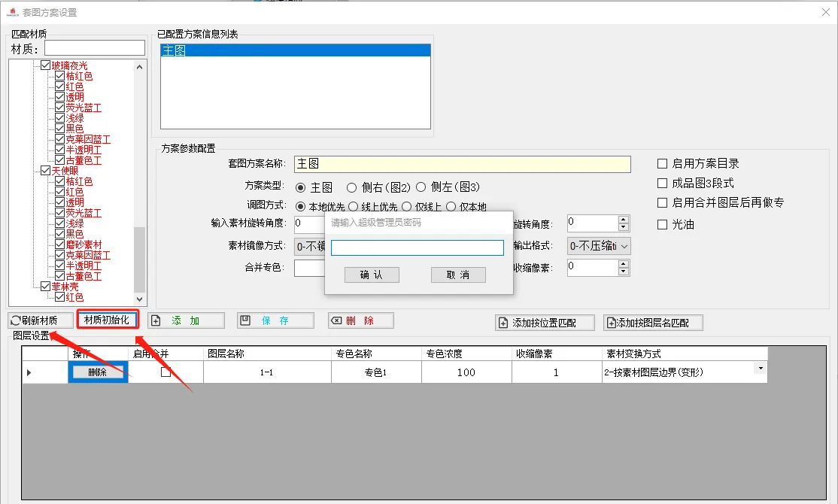Image resolution: width=838 pixels, height=504 pixels.
Task: Click the super admin password input field
Action: point(417,247)
